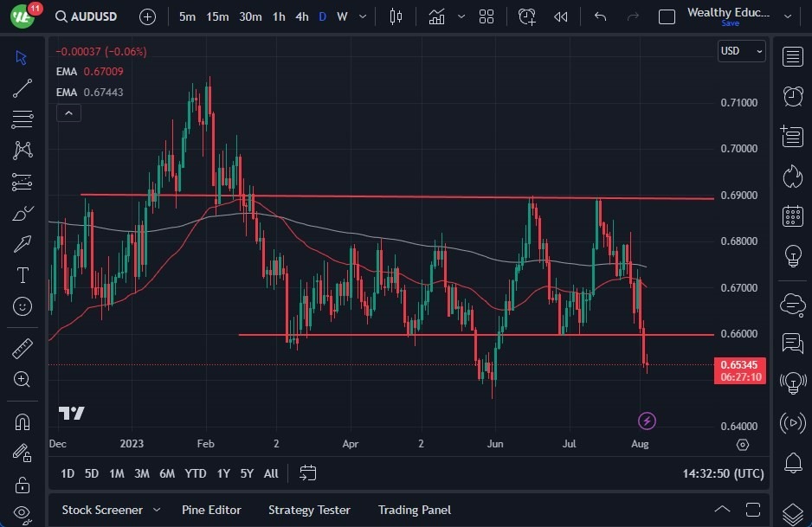Select the Trend Line drawing tool
The width and height of the screenshot is (812, 527).
[x=22, y=87]
